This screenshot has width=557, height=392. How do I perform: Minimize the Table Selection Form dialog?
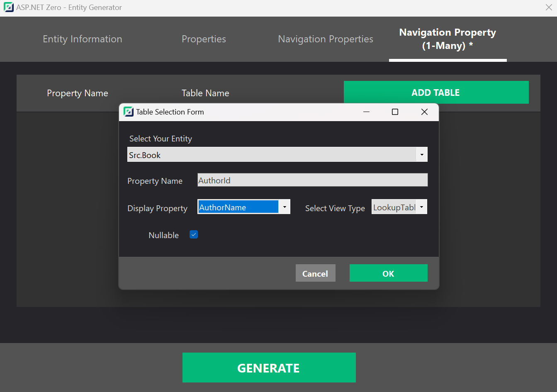pyautogui.click(x=366, y=112)
